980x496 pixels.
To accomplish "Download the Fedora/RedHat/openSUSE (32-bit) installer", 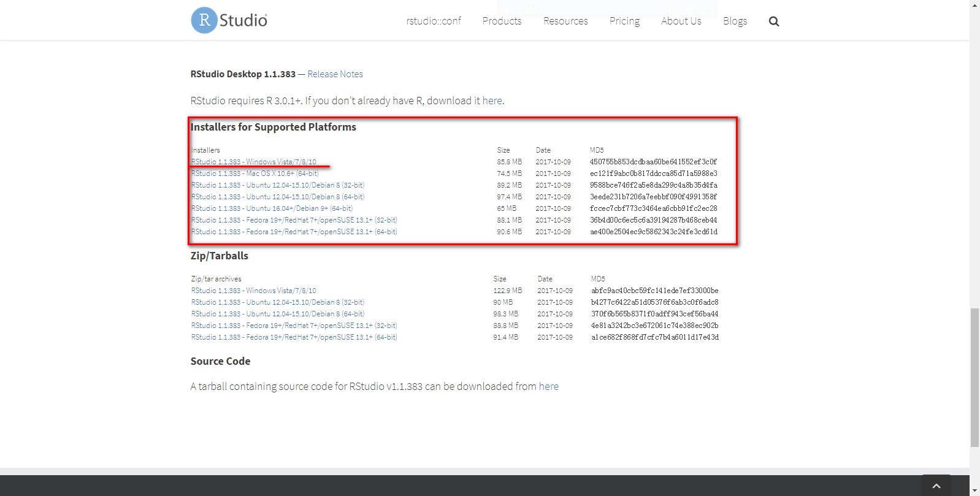I will [x=294, y=220].
